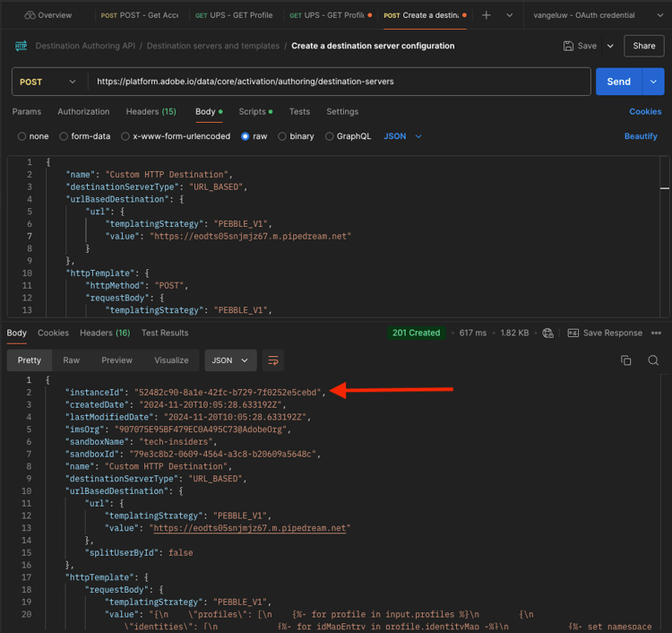Expand the open tabs list chevron
672x633 pixels.
[x=510, y=15]
